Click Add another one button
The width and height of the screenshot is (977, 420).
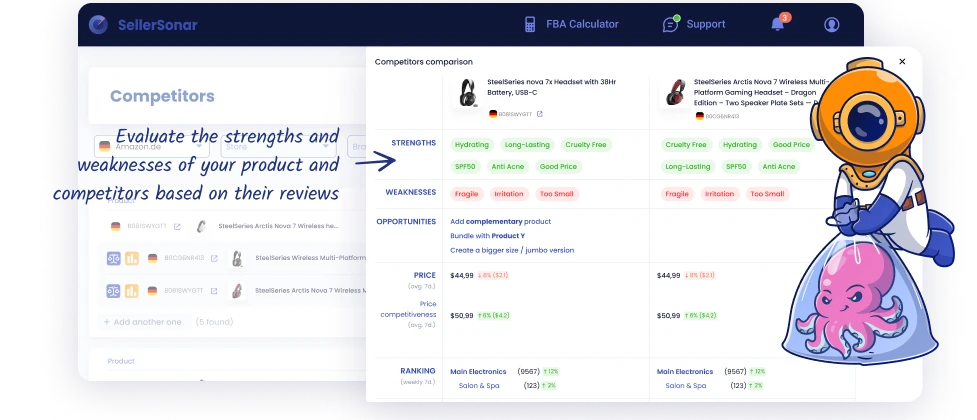pyautogui.click(x=142, y=322)
